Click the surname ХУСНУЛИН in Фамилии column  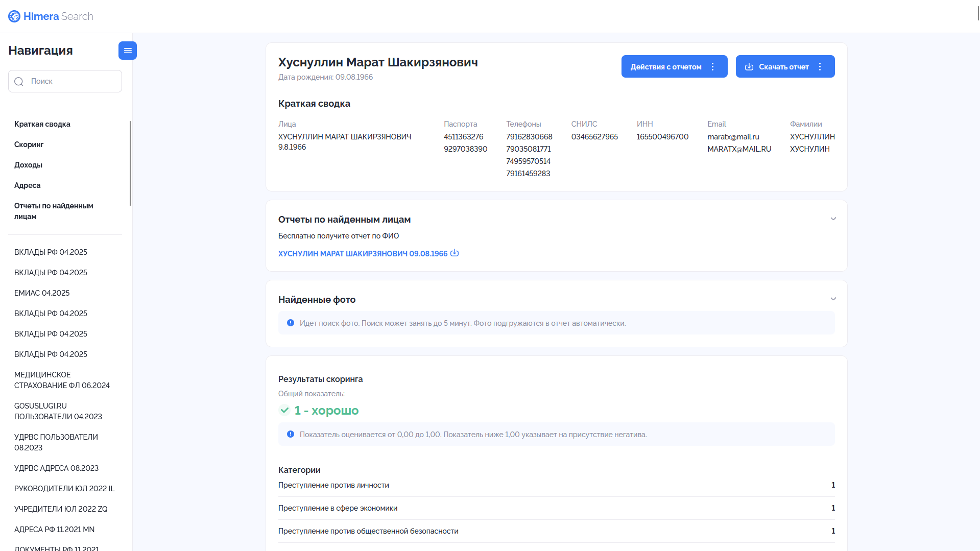point(809,149)
